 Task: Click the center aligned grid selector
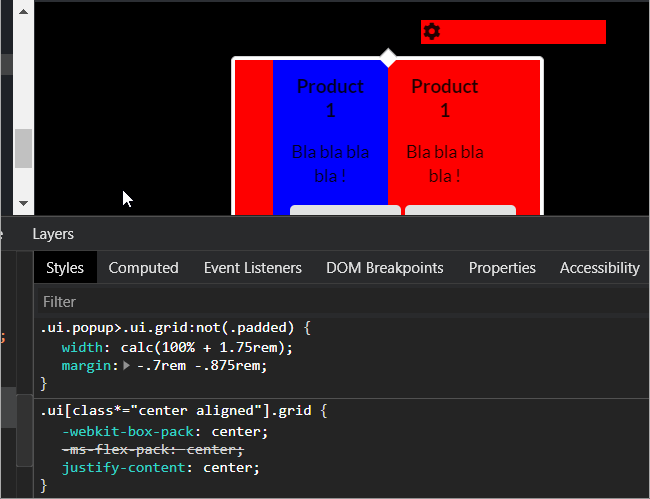(176, 411)
